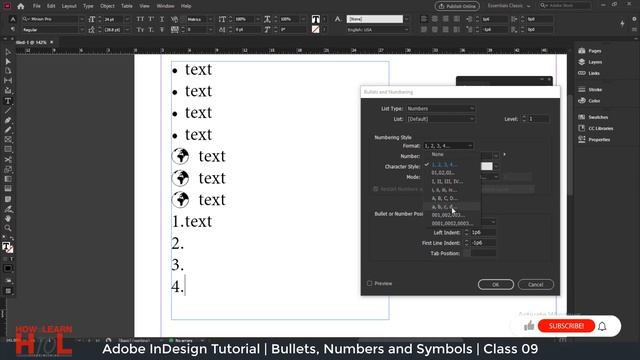The height and width of the screenshot is (360, 640).
Task: Click the YouTube thumbs-up like icon
Action: coord(529,326)
